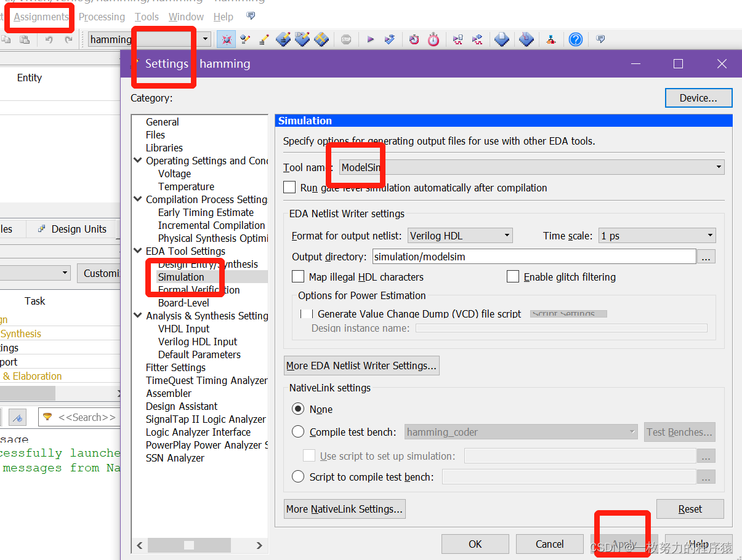
Task: Check Map illegal HDL characters
Action: (299, 277)
